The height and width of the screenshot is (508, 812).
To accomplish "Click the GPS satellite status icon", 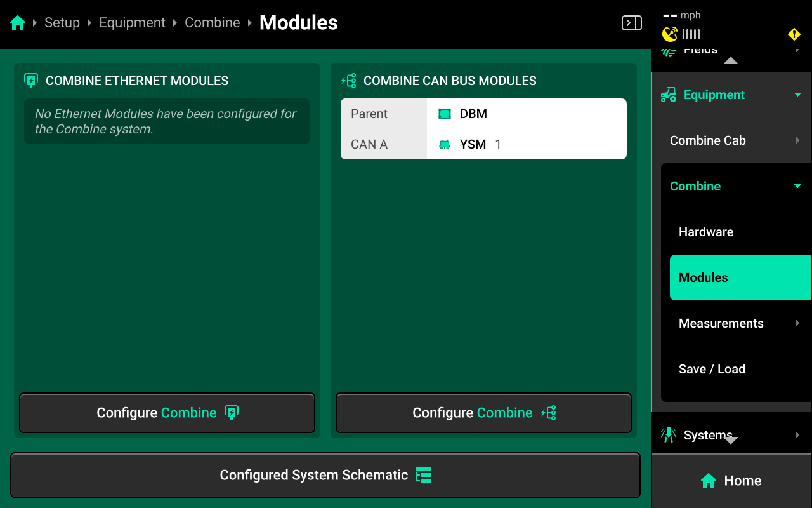I will (670, 34).
